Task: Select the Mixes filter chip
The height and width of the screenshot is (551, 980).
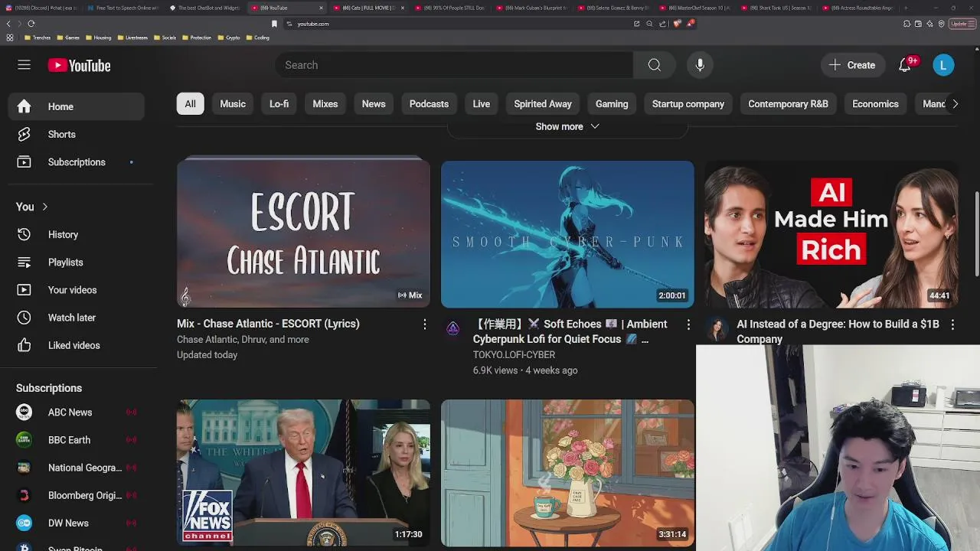Action: (325, 103)
